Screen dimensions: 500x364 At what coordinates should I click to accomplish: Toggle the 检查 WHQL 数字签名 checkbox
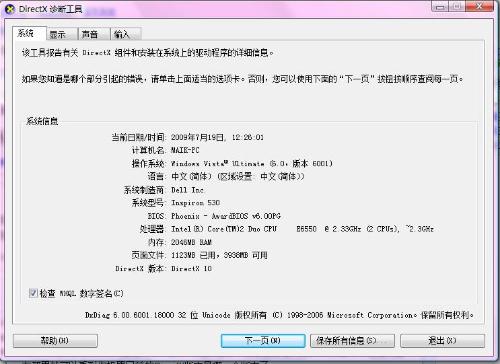(x=33, y=293)
